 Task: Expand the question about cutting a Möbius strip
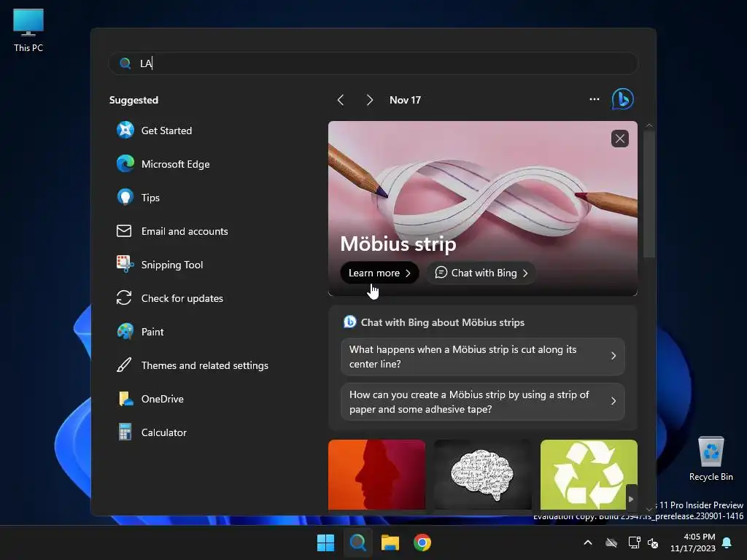(x=483, y=356)
